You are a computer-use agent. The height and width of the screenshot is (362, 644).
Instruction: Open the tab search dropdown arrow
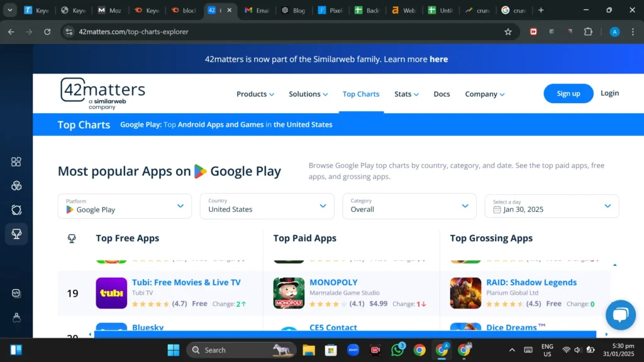pos(10,10)
